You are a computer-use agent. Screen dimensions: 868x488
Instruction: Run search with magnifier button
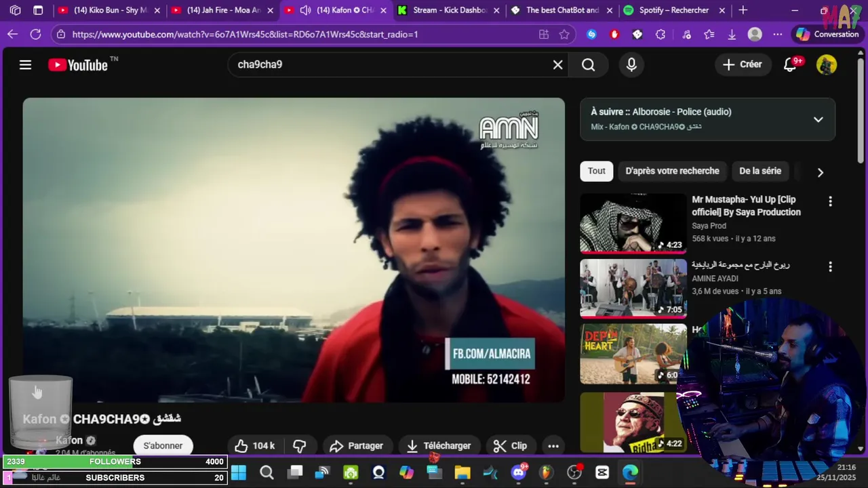[589, 64]
